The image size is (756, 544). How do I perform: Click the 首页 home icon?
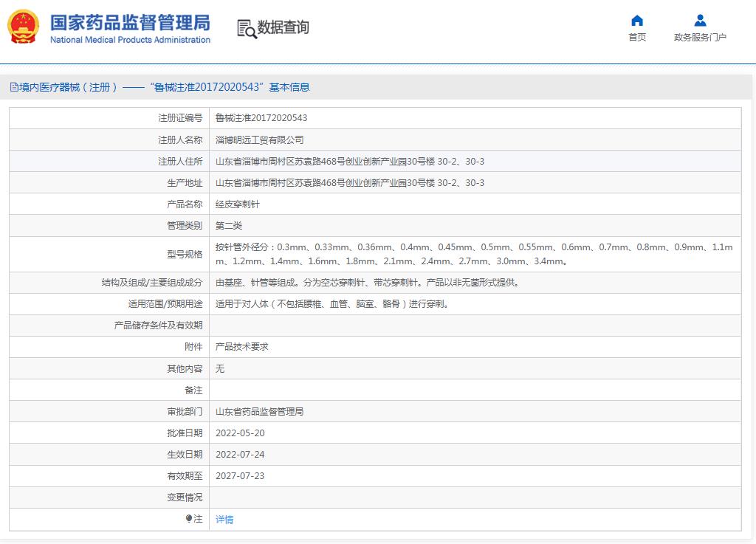click(x=637, y=22)
